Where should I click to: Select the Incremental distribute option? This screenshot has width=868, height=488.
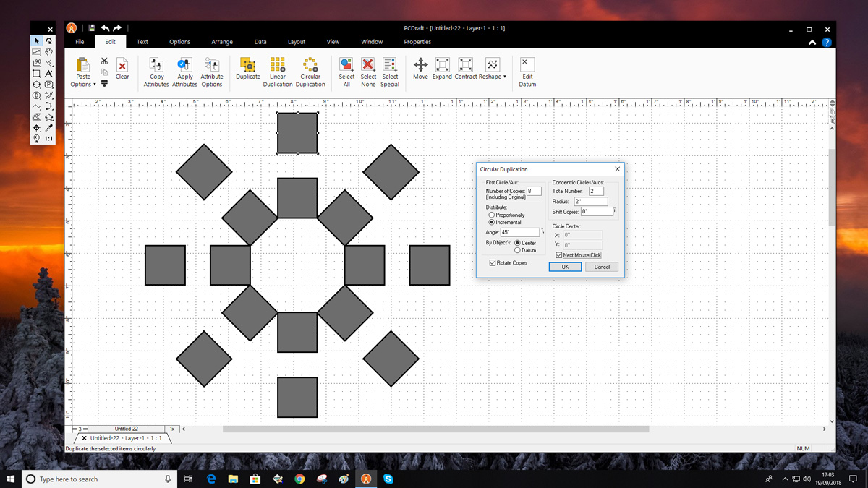click(x=491, y=222)
